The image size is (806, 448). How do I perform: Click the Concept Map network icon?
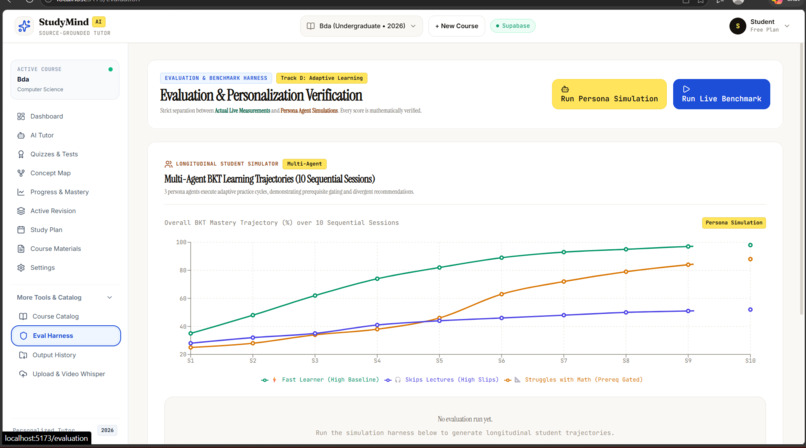[21, 173]
